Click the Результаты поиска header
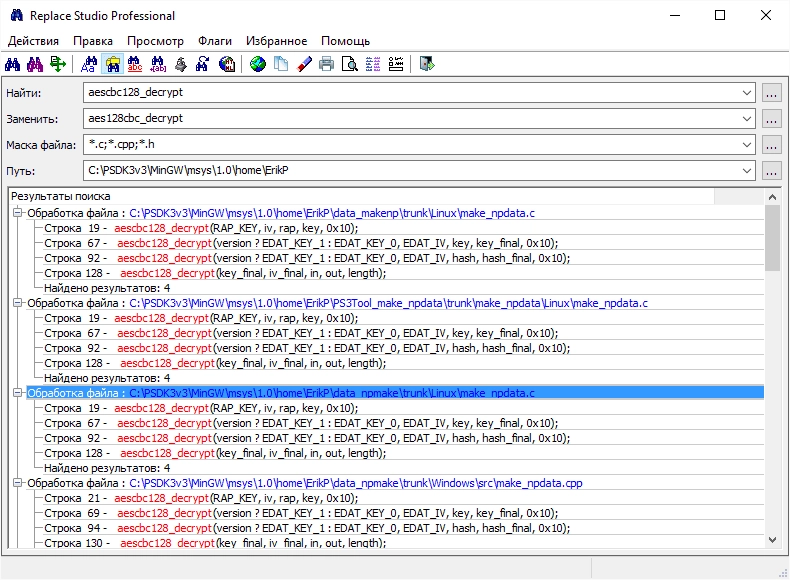The width and height of the screenshot is (790, 580). point(361,197)
